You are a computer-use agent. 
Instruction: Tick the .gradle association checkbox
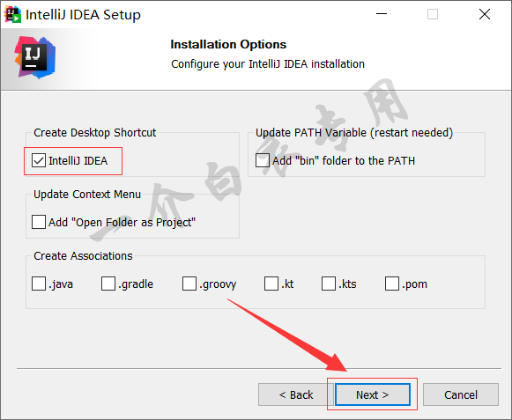click(x=108, y=284)
